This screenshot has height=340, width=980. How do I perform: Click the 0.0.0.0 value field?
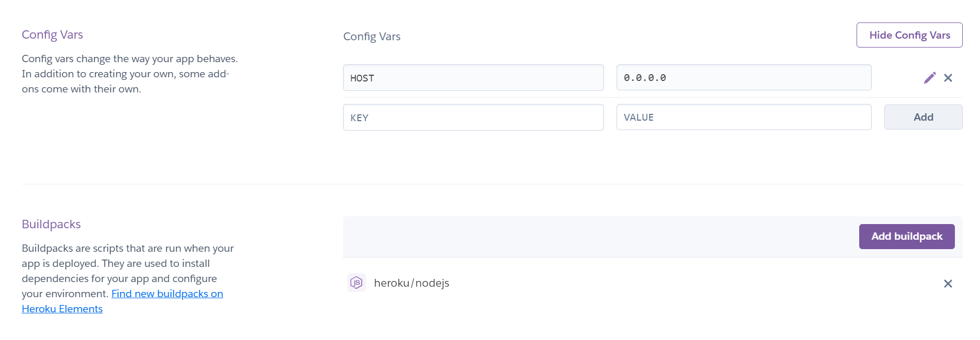744,77
